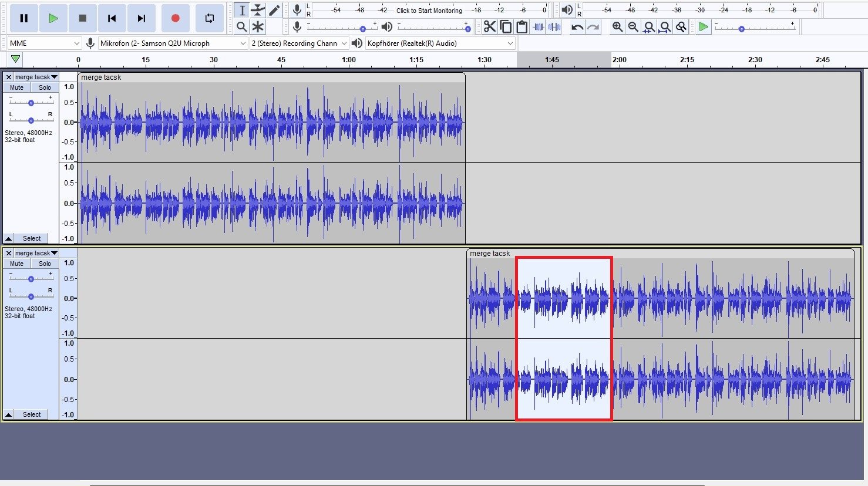Click the Record button

point(175,18)
